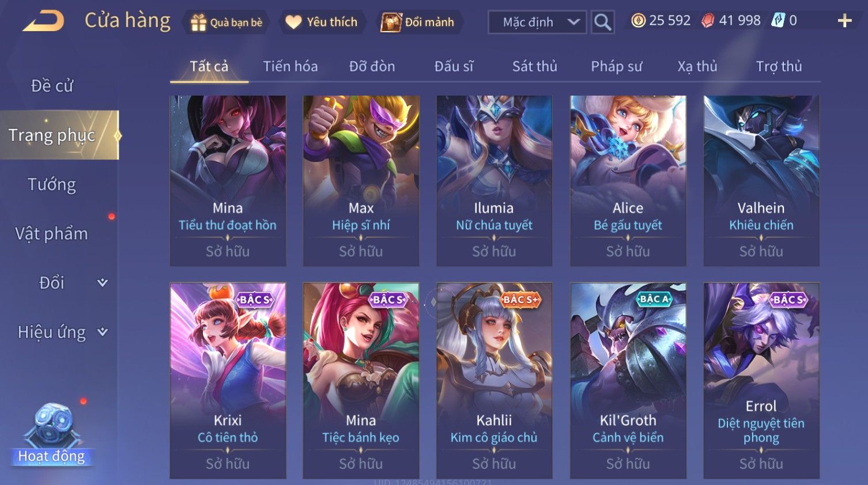
Task: Select Valhein Khiêu chiến skin card
Action: click(761, 181)
